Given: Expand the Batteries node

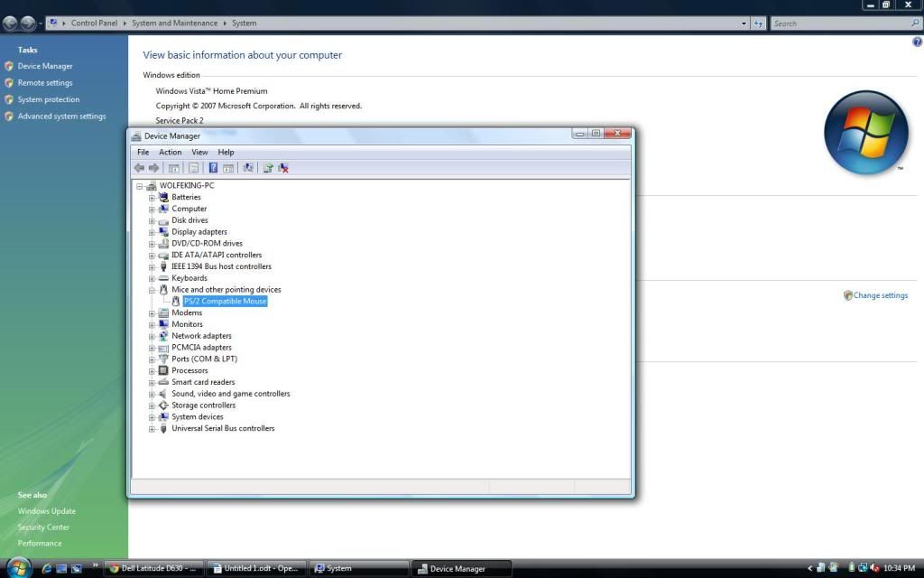Looking at the screenshot, I should click(152, 198).
